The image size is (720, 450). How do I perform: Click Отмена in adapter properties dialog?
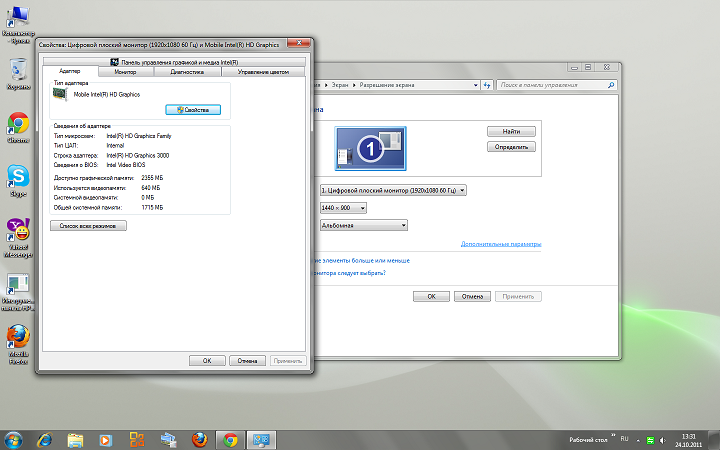[247, 360]
